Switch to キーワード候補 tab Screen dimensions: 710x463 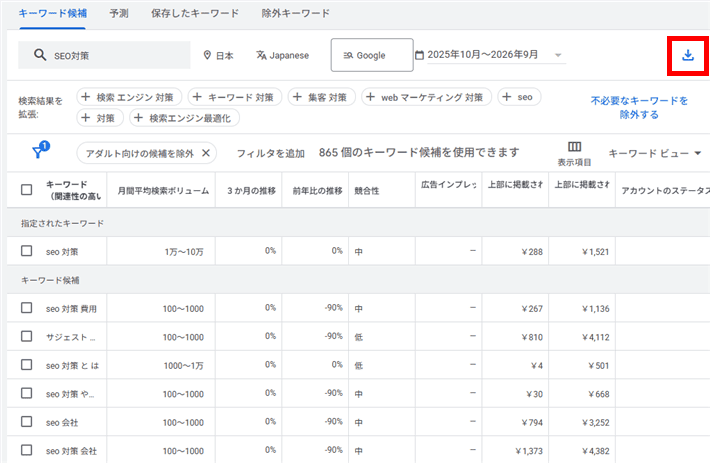(x=53, y=14)
